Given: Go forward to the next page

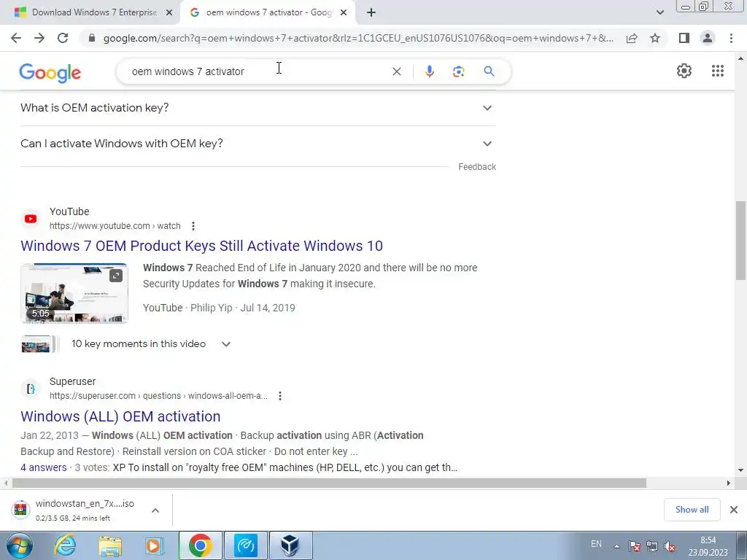Looking at the screenshot, I should (39, 38).
